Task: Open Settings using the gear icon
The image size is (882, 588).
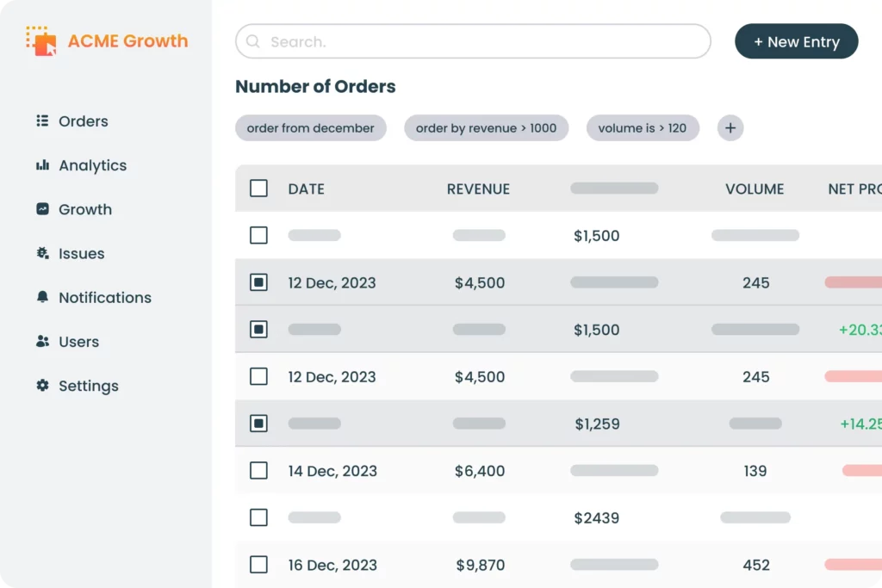Action: point(41,386)
